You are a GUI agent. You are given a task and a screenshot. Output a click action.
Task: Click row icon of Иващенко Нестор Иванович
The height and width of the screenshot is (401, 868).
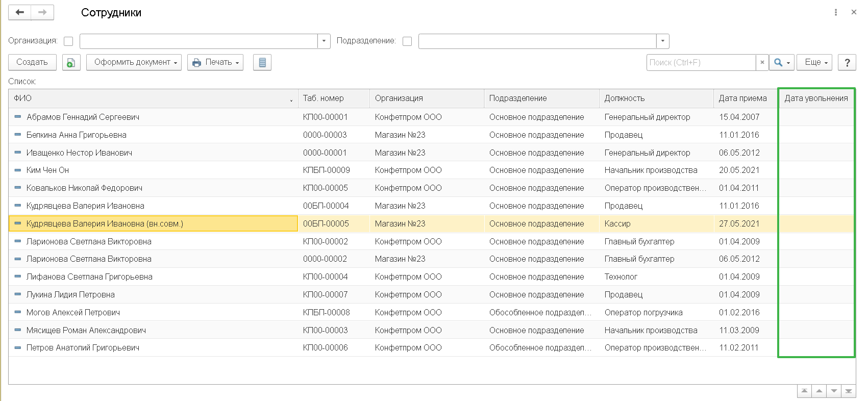(18, 153)
